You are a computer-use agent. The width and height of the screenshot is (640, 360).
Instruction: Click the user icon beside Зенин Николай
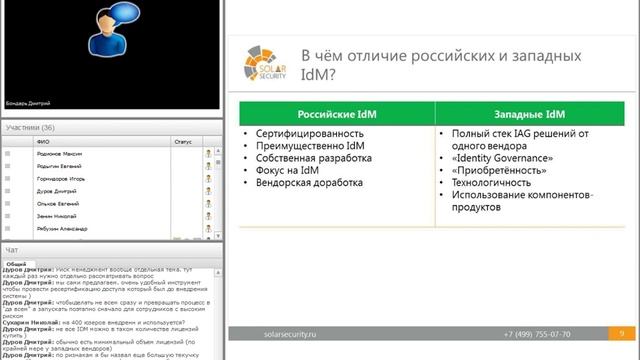click(x=209, y=216)
